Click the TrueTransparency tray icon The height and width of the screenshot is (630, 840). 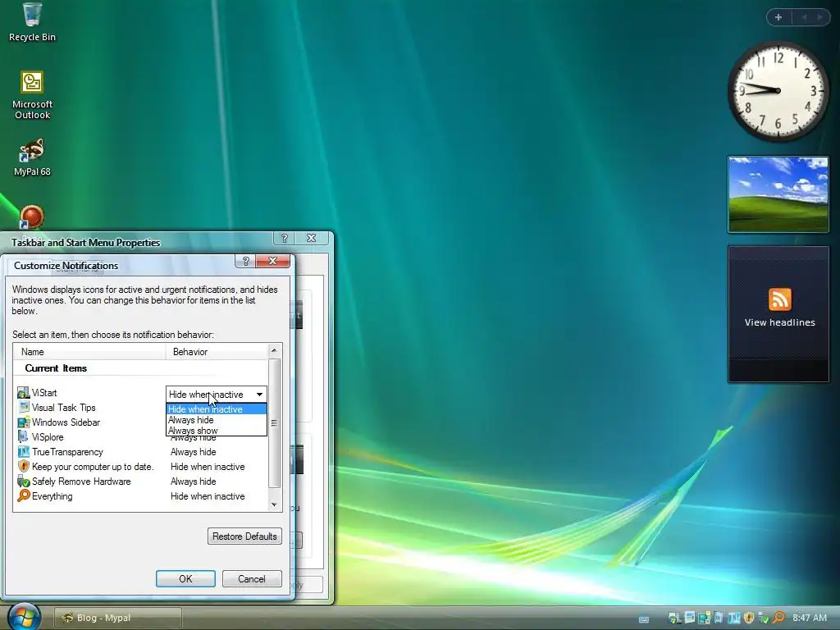[x=734, y=618]
